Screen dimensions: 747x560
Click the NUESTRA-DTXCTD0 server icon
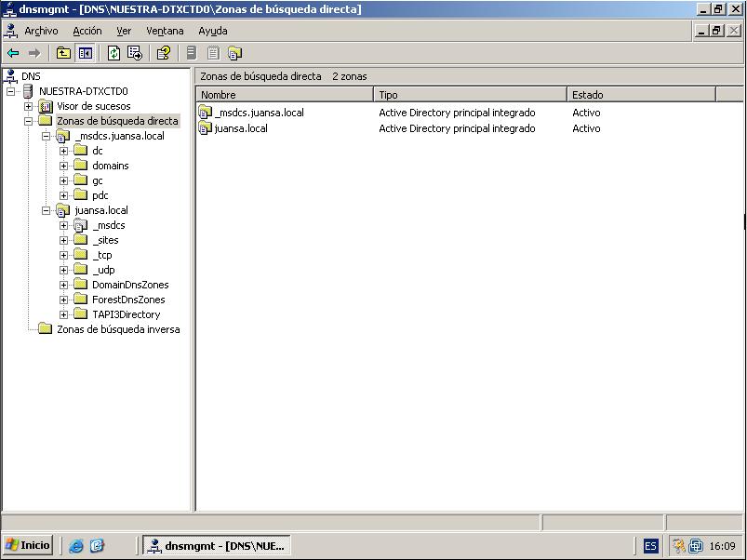(x=28, y=91)
